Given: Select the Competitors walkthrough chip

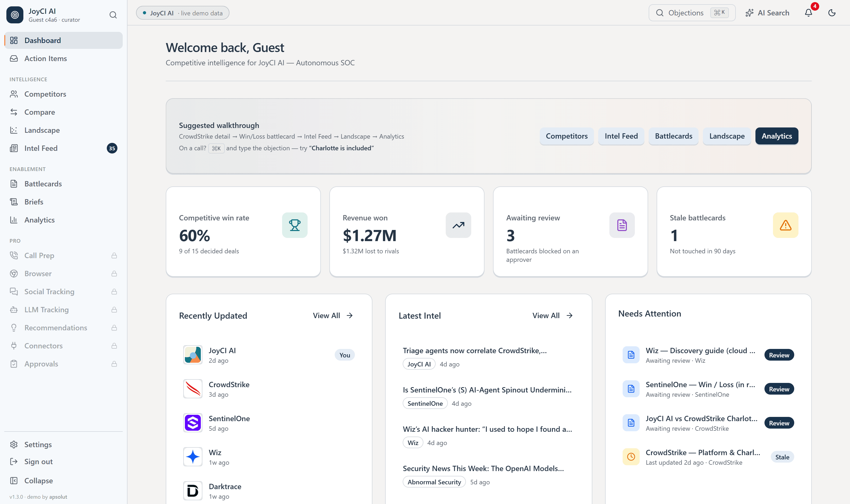Looking at the screenshot, I should point(567,136).
